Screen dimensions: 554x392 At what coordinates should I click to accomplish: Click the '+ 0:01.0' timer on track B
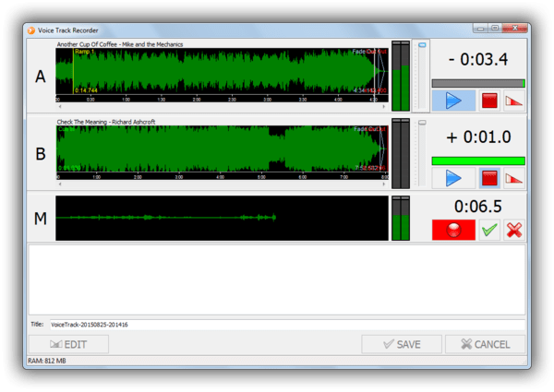click(478, 137)
